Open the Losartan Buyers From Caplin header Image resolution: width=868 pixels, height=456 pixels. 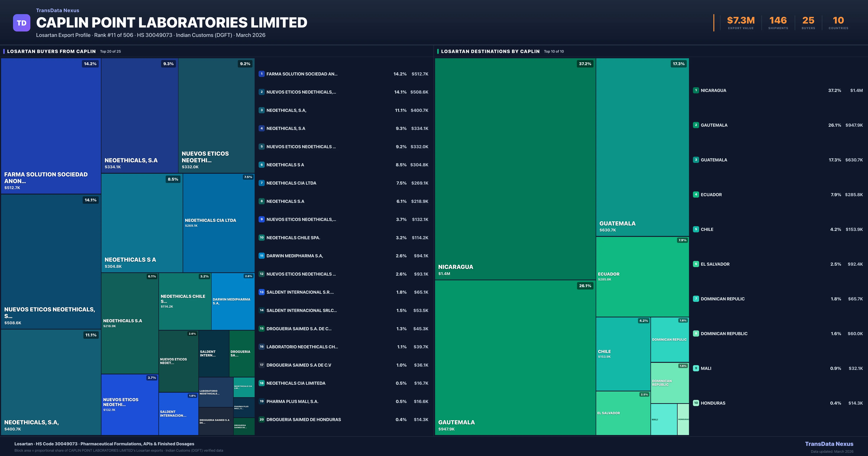pos(51,51)
